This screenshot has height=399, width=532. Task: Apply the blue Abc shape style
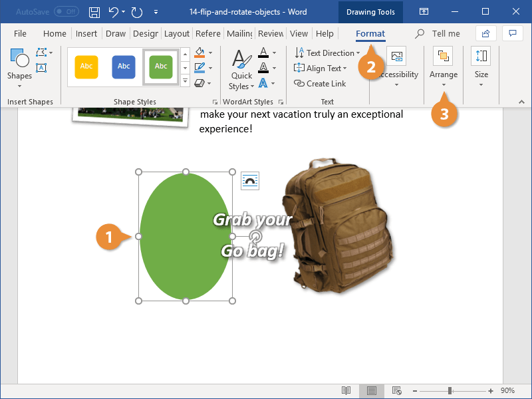(124, 67)
